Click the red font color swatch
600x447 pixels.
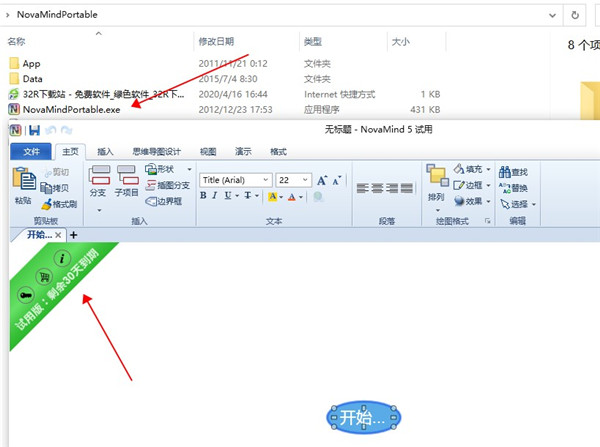pyautogui.click(x=292, y=197)
